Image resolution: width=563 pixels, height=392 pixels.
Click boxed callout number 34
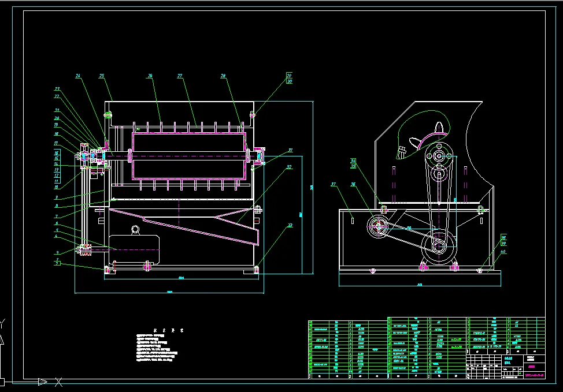click(353, 161)
